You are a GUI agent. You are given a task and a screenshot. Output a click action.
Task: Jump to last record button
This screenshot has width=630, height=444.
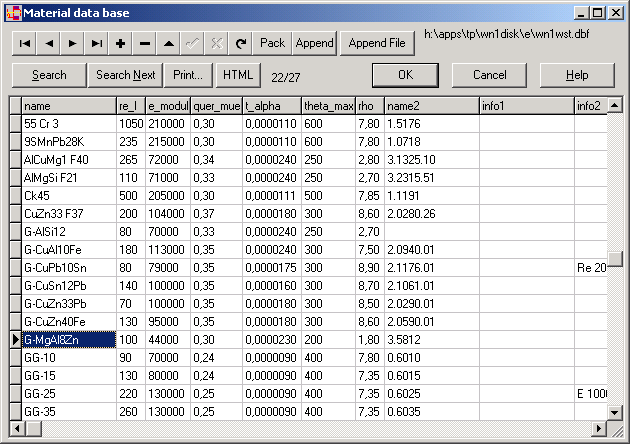96,43
